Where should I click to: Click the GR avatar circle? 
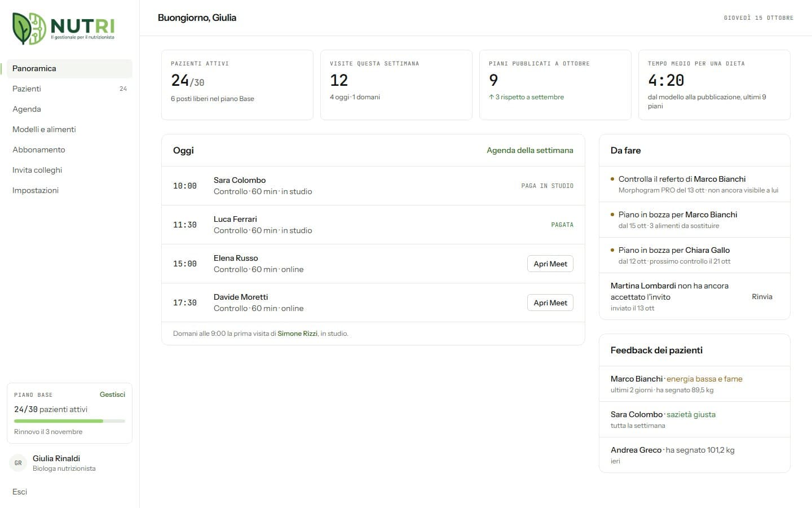point(18,463)
